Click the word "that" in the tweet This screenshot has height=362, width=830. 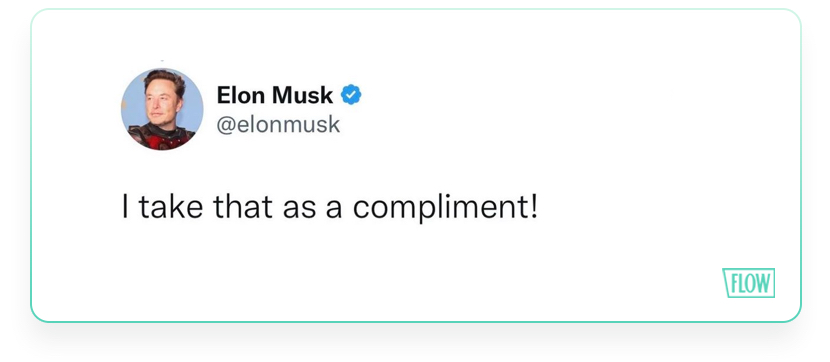(x=243, y=206)
